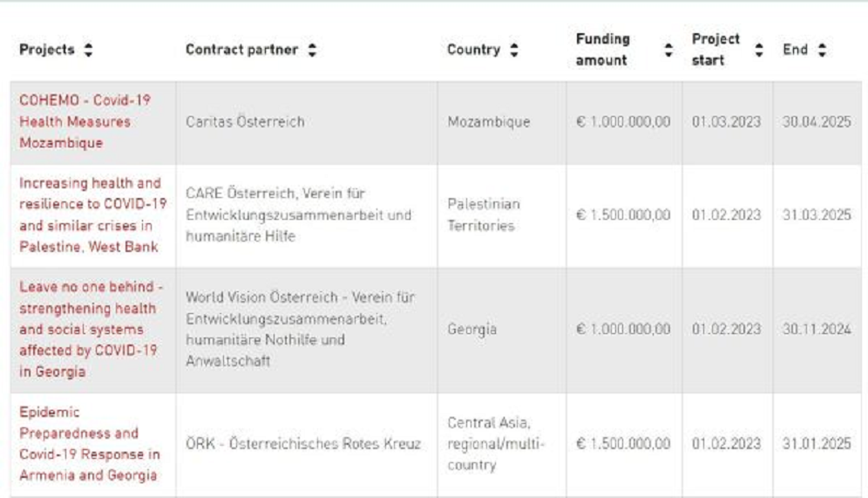The image size is (868, 498).
Task: Select end date 31.01.2025 cell
Action: pyautogui.click(x=816, y=444)
